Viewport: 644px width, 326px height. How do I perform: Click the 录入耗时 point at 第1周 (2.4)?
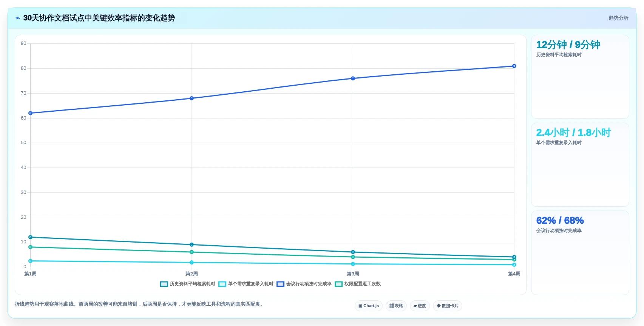click(31, 261)
